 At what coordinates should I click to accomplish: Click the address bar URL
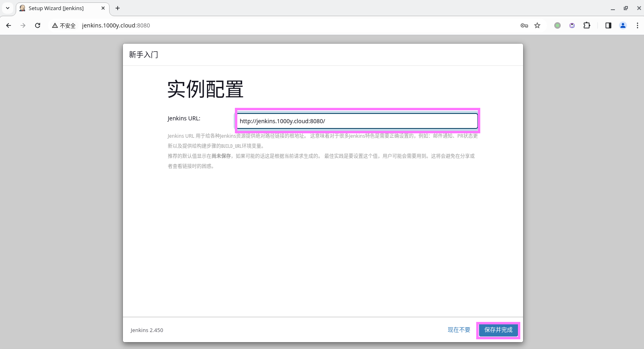coord(116,25)
